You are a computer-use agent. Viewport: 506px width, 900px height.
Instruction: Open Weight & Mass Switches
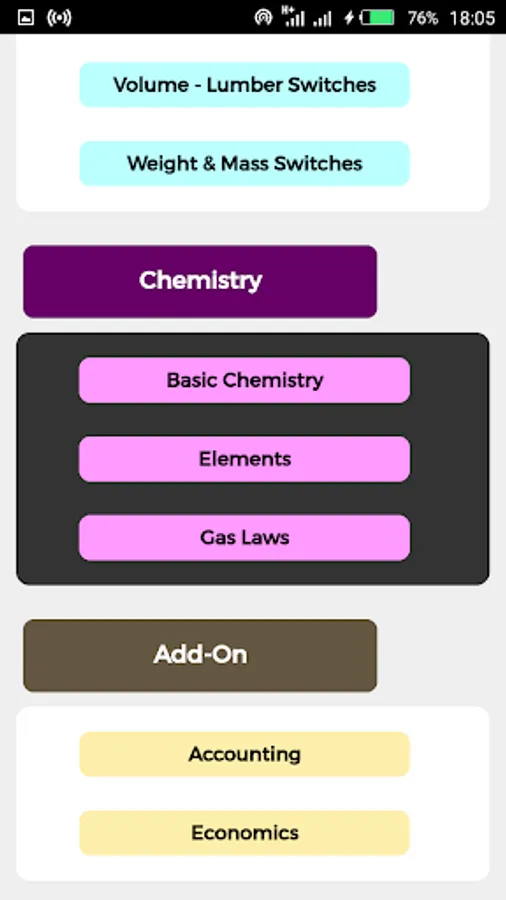click(x=244, y=164)
